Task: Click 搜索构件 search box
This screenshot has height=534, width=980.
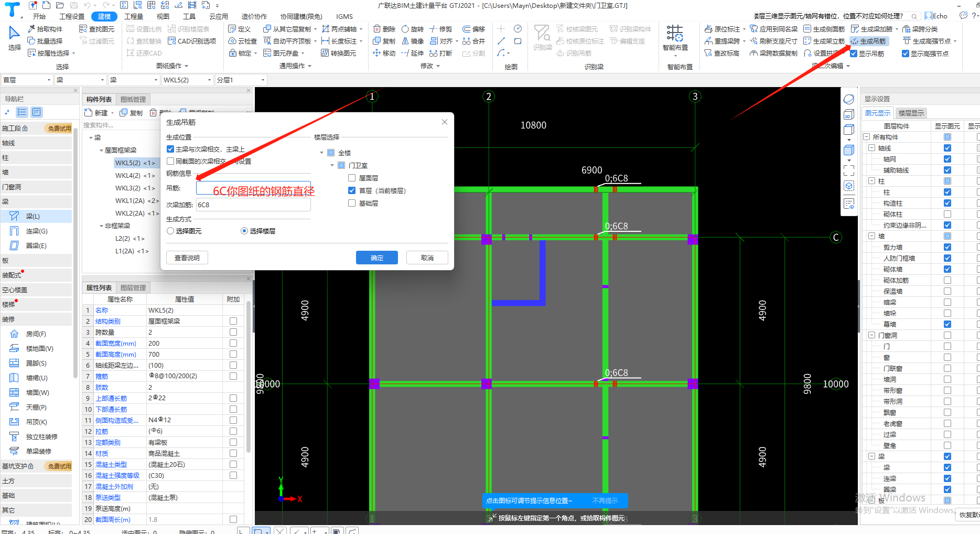Action: point(121,125)
